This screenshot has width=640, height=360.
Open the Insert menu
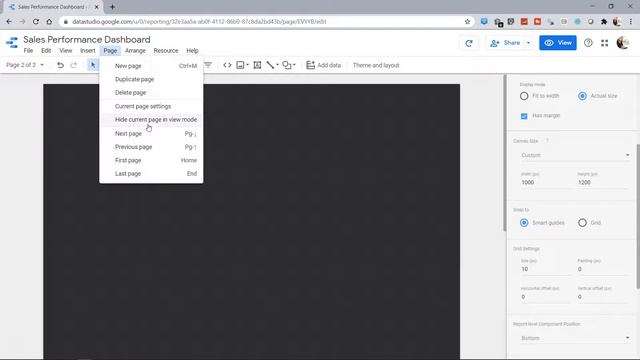coord(88,51)
